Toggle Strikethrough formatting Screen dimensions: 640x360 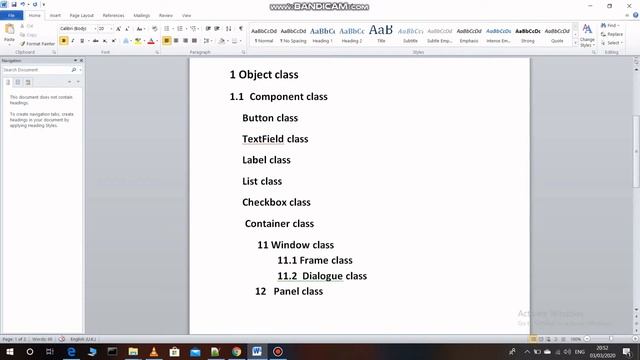96,41
